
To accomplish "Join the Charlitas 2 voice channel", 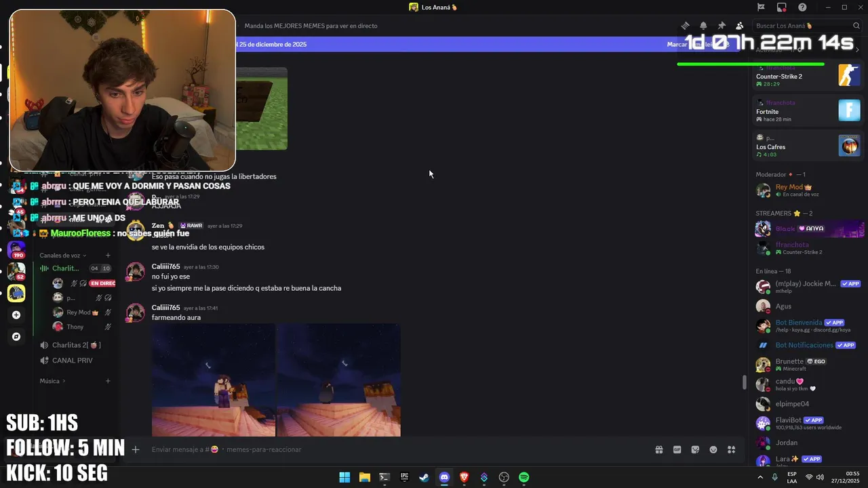I will [x=75, y=345].
